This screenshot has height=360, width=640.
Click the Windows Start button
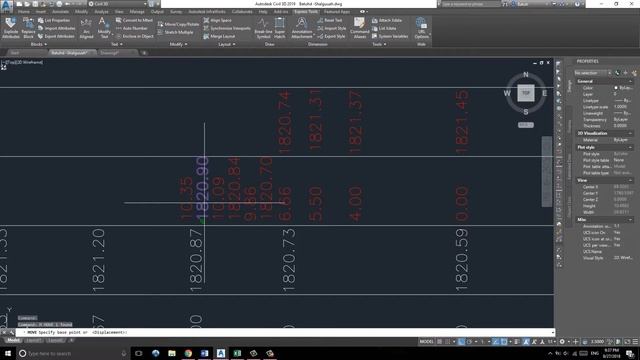point(8,353)
